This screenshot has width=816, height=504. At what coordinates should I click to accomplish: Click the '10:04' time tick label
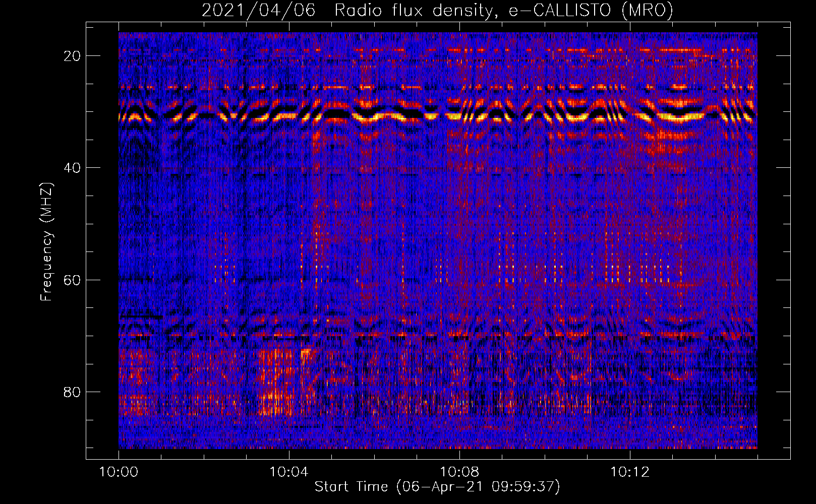[x=289, y=472]
